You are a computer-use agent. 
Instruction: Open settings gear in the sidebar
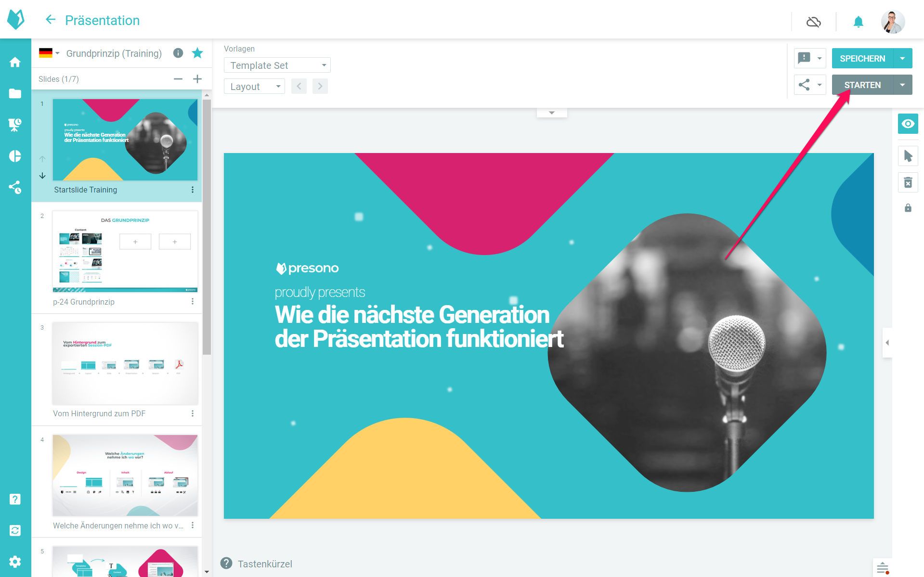coord(15,562)
